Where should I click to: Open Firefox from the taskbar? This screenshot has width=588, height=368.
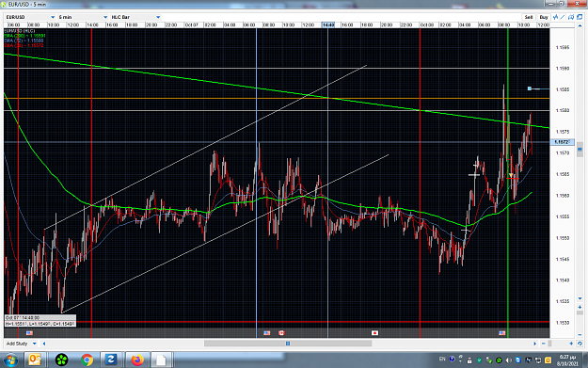coord(137,360)
